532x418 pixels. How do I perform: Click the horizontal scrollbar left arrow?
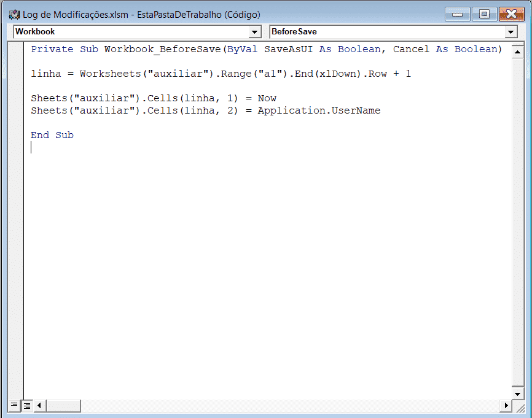(x=39, y=405)
